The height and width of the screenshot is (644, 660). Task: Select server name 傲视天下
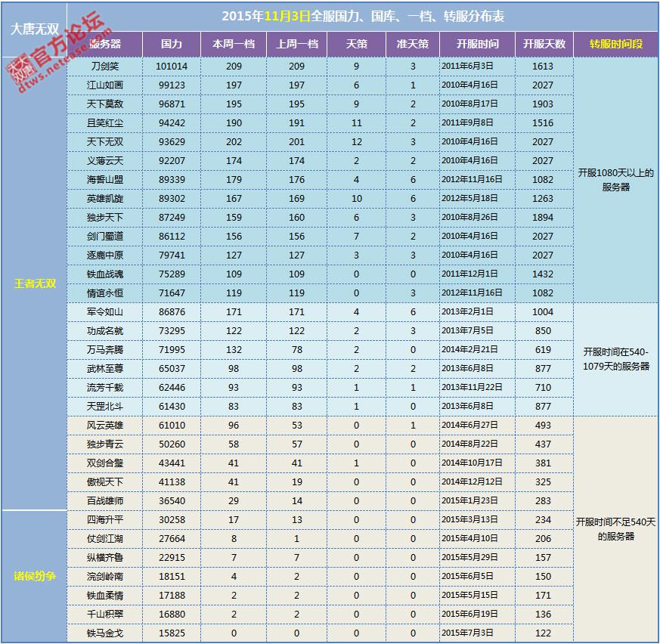[105, 482]
